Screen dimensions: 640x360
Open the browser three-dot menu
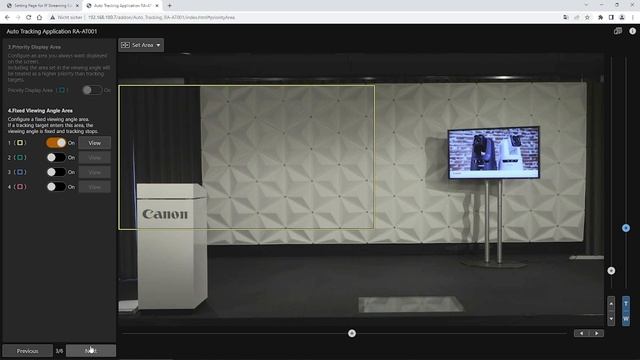point(633,17)
